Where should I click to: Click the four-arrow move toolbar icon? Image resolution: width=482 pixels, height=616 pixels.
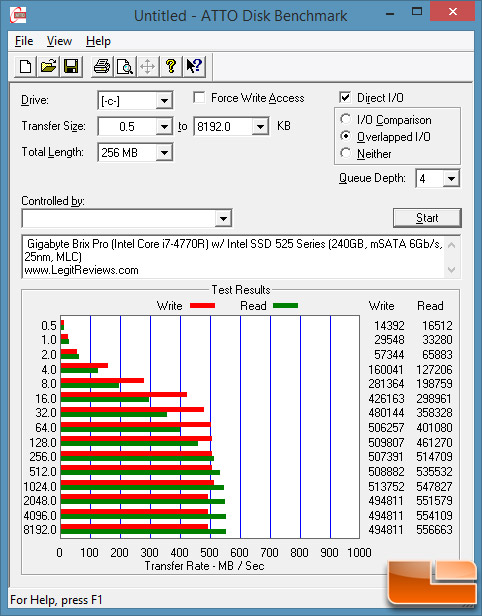click(x=148, y=66)
